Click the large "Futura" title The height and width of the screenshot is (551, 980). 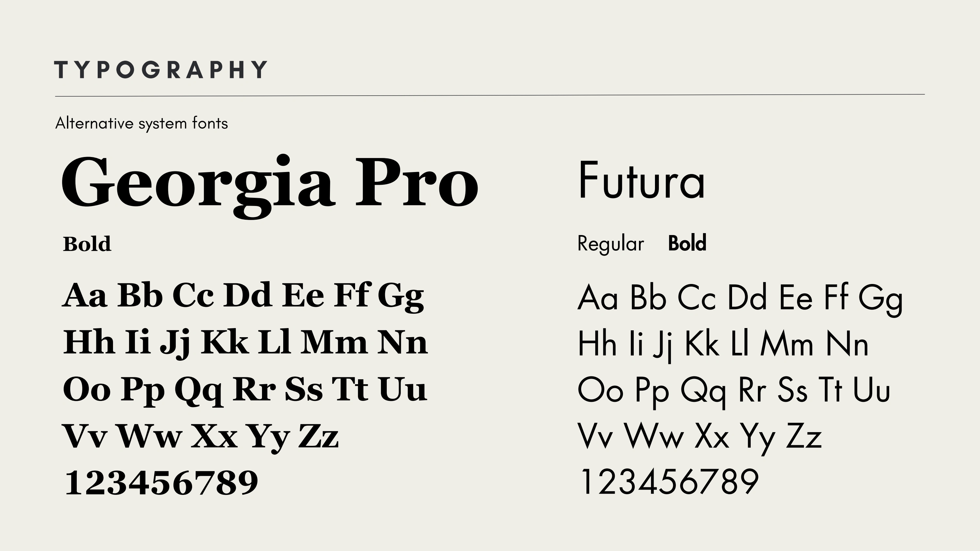(642, 181)
